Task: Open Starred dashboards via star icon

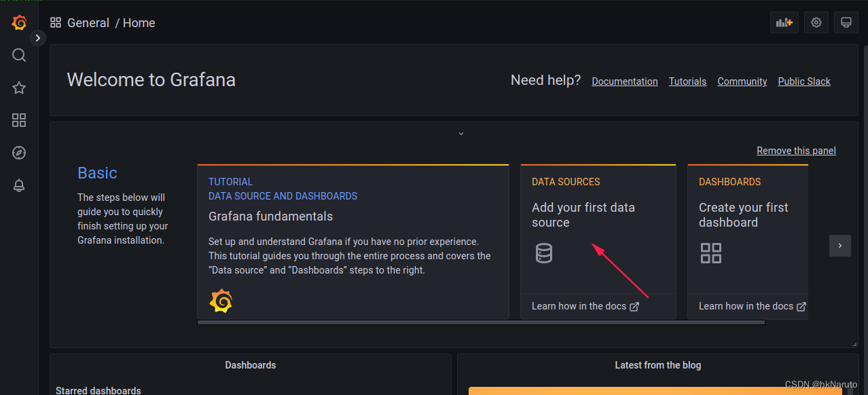Action: coord(18,88)
